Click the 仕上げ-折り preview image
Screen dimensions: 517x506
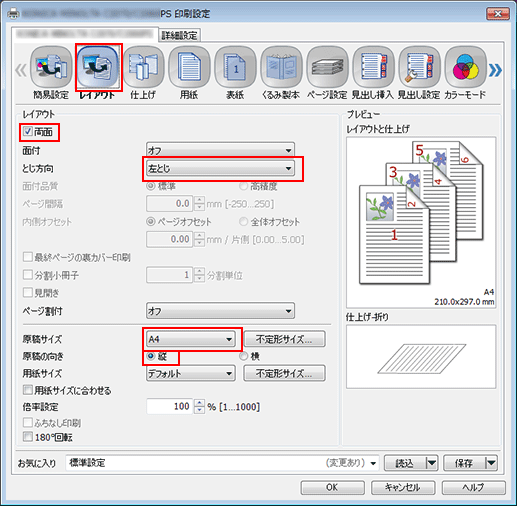[421, 357]
